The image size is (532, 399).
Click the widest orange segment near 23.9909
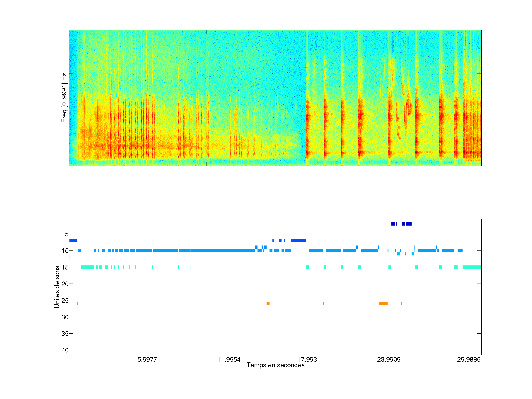tap(383, 304)
